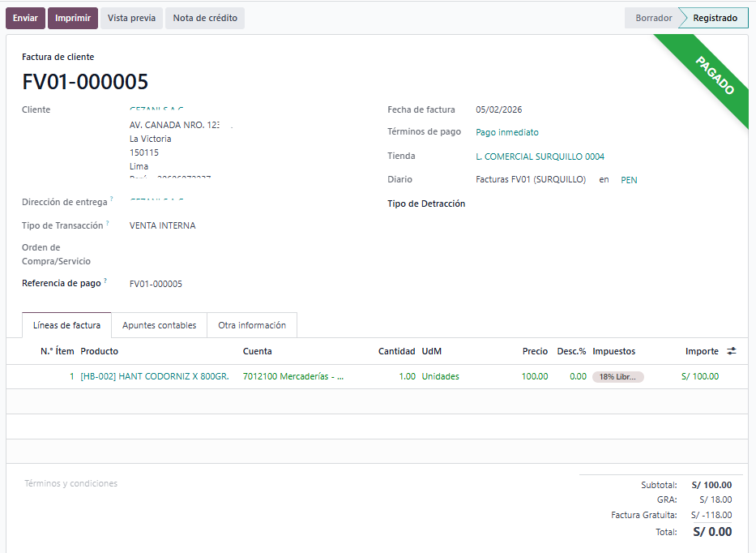
Task: Open column settings adjust icon
Action: tap(732, 351)
